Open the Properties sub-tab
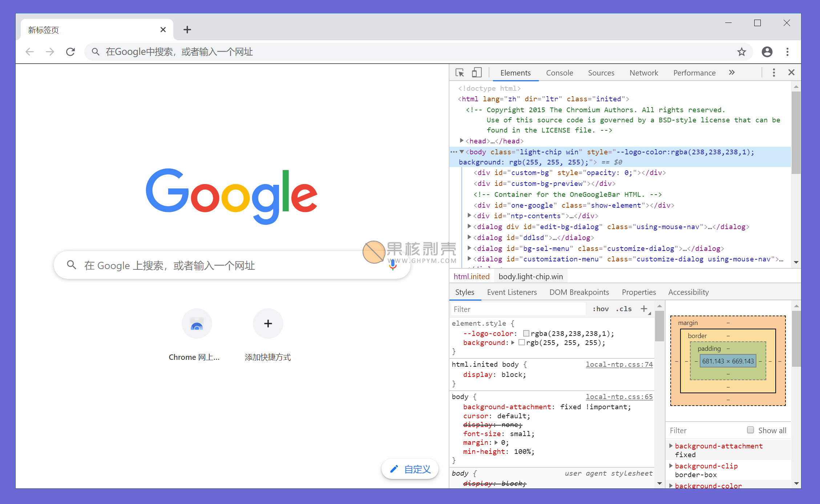The image size is (820, 504). click(639, 292)
